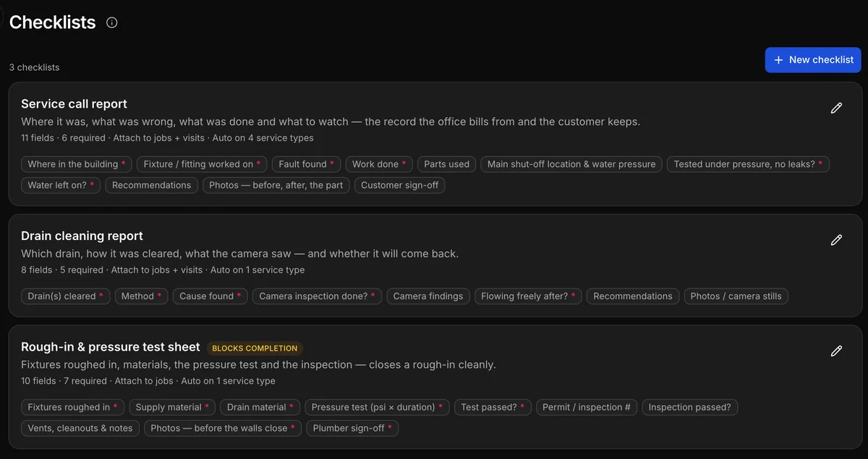
Task: Click the info icon beside Checklists title
Action: pos(112,22)
